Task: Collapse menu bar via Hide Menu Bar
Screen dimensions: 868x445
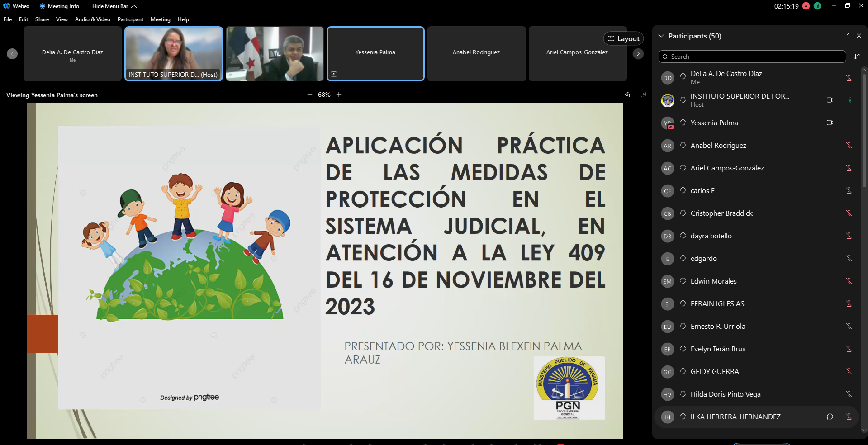Action: pos(114,6)
